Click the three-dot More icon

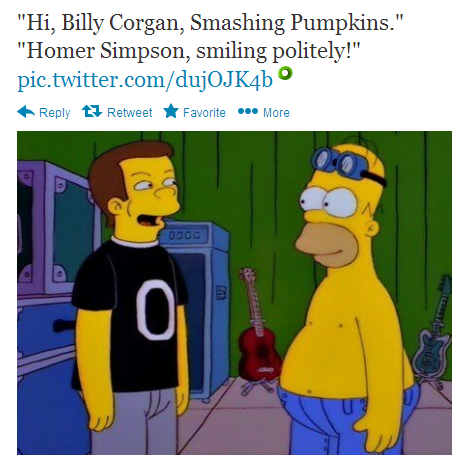248,111
